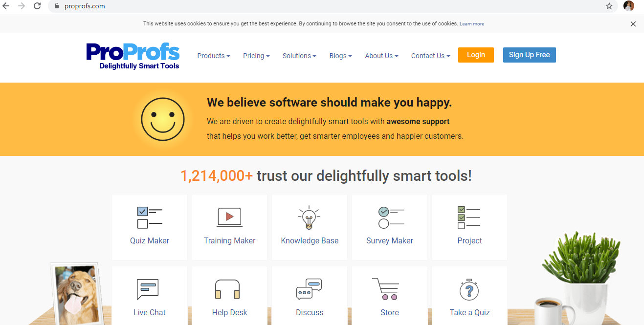Click the Quiz Maker text link
The width and height of the screenshot is (644, 325).
pyautogui.click(x=150, y=240)
